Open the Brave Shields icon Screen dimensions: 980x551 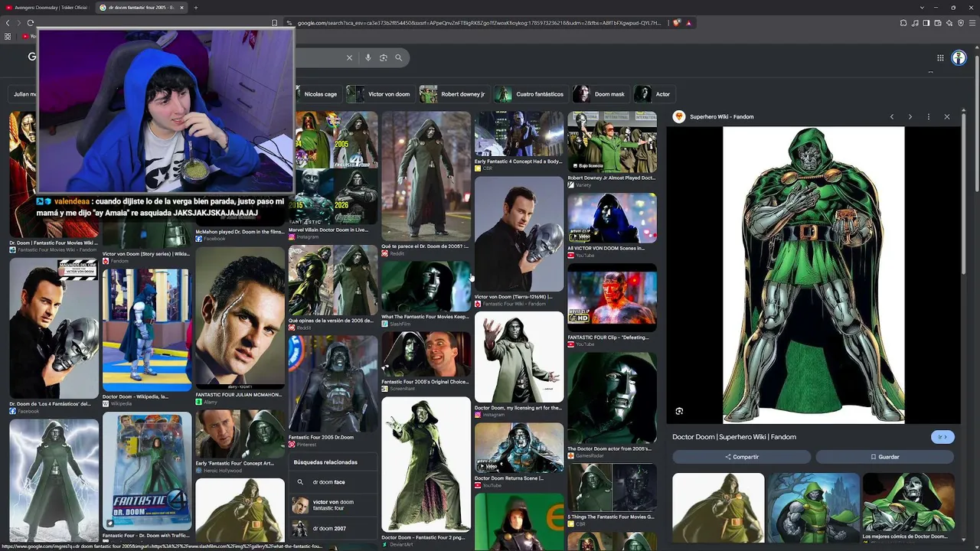point(677,23)
